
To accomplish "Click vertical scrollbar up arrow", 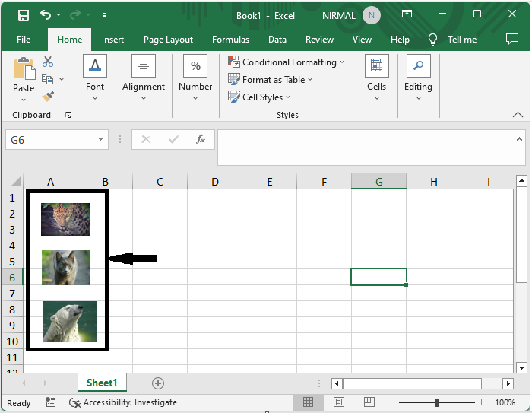I will 521,180.
